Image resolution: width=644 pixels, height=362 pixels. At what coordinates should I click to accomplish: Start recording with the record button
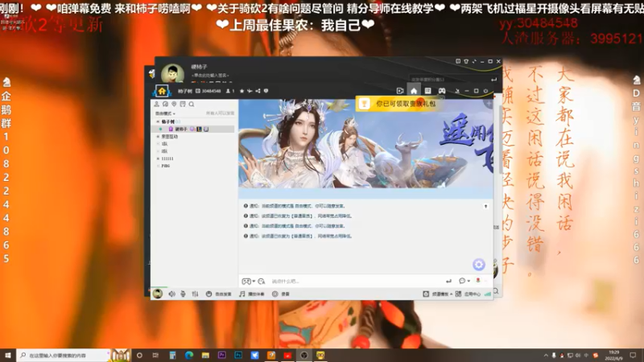click(x=281, y=294)
